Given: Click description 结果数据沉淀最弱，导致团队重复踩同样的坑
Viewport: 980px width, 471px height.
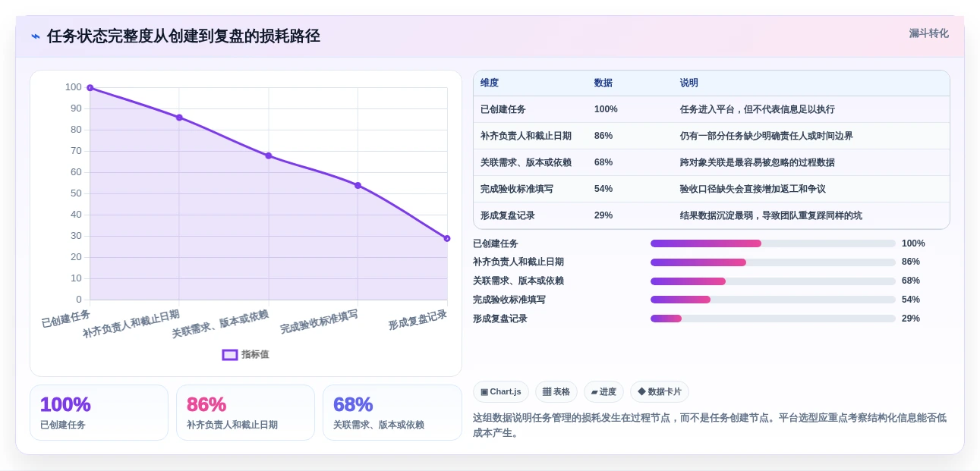Looking at the screenshot, I should point(771,215).
